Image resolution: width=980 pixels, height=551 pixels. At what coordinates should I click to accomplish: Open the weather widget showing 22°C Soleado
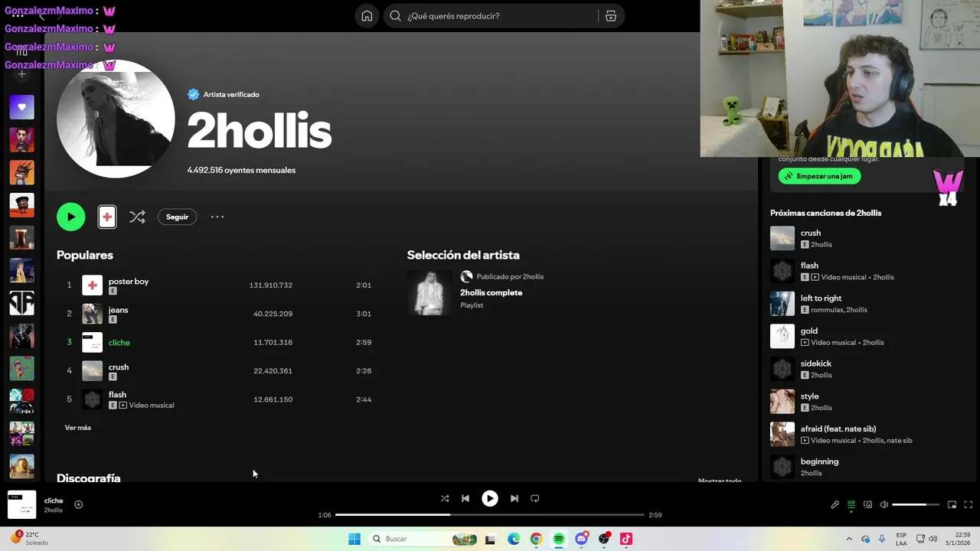(x=29, y=539)
